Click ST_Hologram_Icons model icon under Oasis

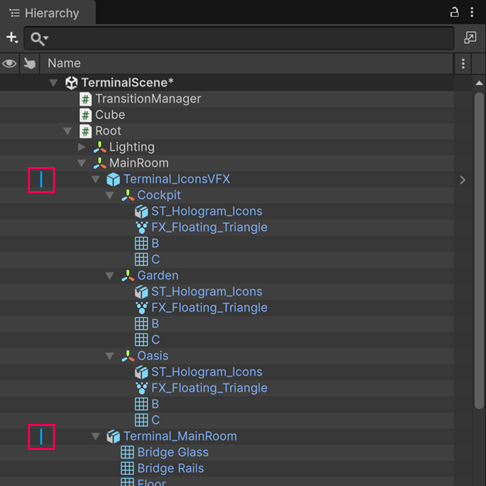pyautogui.click(x=141, y=372)
